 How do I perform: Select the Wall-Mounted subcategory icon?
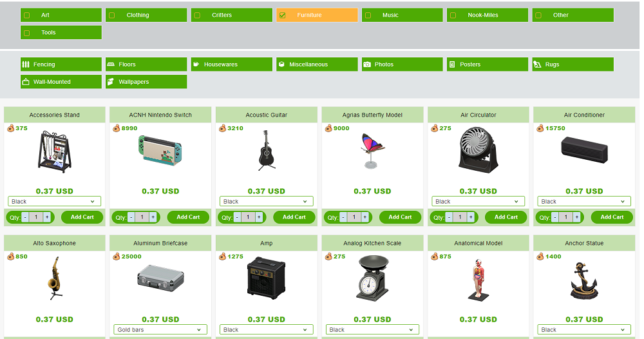(26, 82)
